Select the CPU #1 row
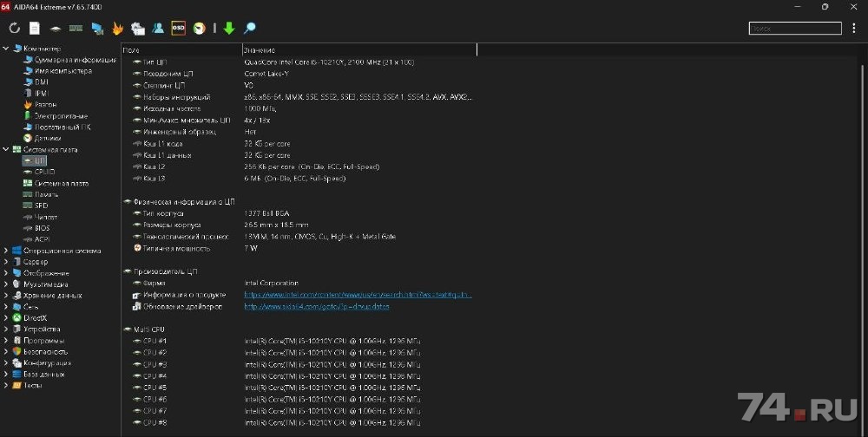Viewport: 868px width, 437px height. click(299, 342)
